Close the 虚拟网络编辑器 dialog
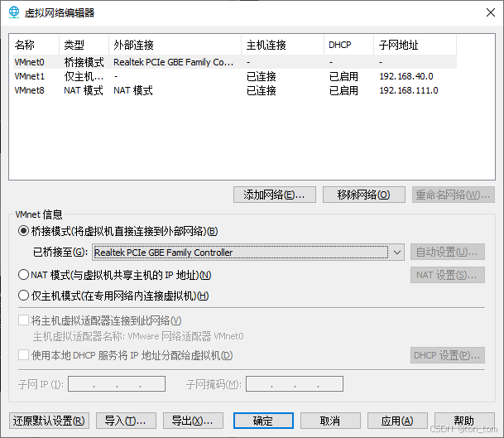 coord(491,12)
